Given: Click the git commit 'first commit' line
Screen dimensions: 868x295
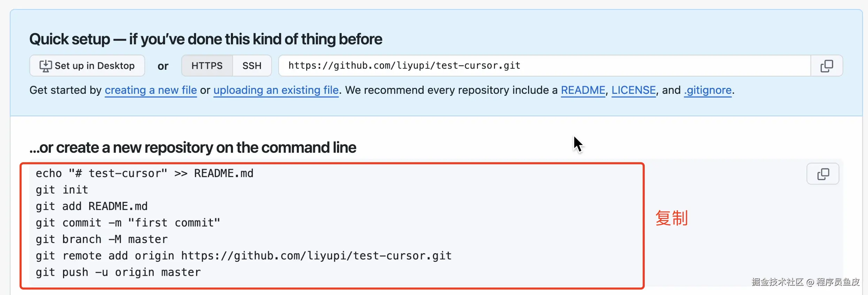Looking at the screenshot, I should [x=128, y=223].
